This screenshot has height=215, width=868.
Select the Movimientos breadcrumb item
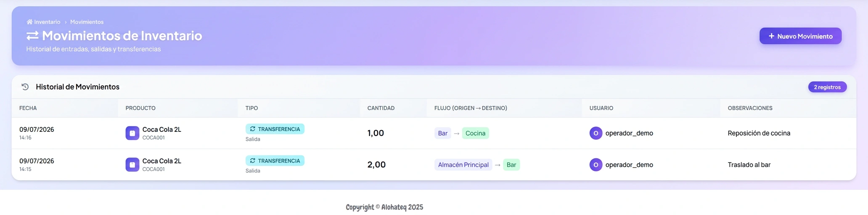click(87, 22)
